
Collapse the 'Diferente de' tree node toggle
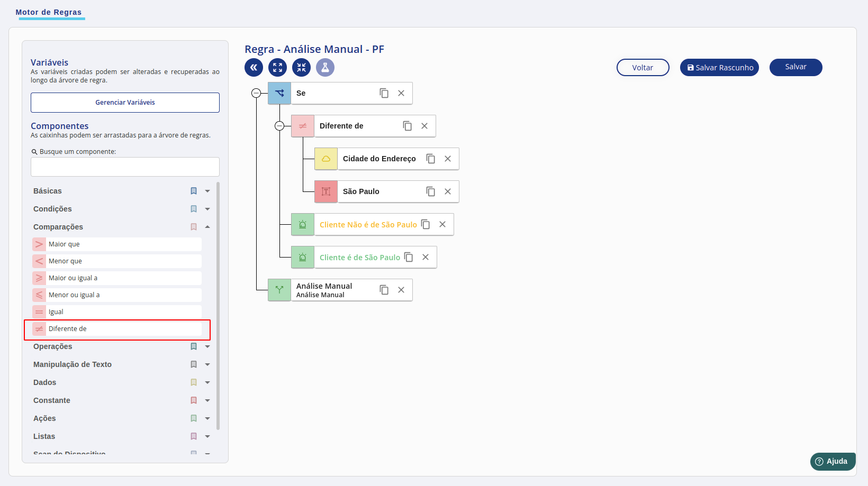tap(279, 126)
